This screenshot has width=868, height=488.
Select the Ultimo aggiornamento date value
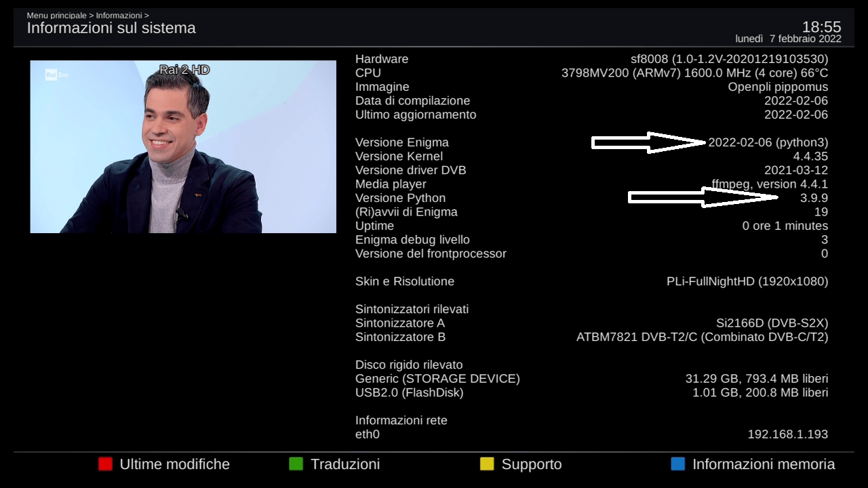[x=796, y=115]
